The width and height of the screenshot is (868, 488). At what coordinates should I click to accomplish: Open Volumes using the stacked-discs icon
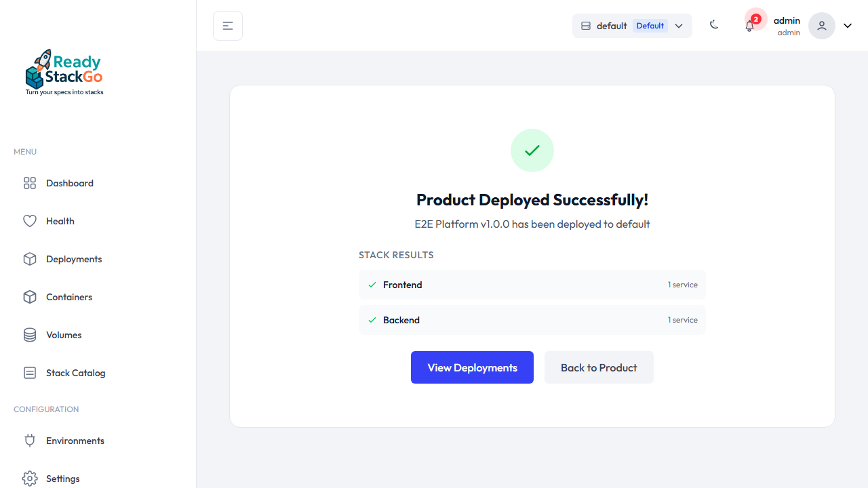[x=29, y=335]
